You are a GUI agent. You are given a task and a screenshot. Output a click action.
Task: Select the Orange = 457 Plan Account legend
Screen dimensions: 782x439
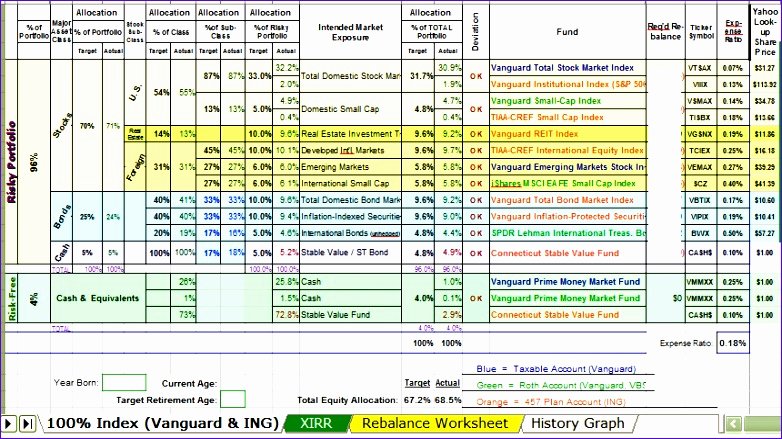(551, 402)
